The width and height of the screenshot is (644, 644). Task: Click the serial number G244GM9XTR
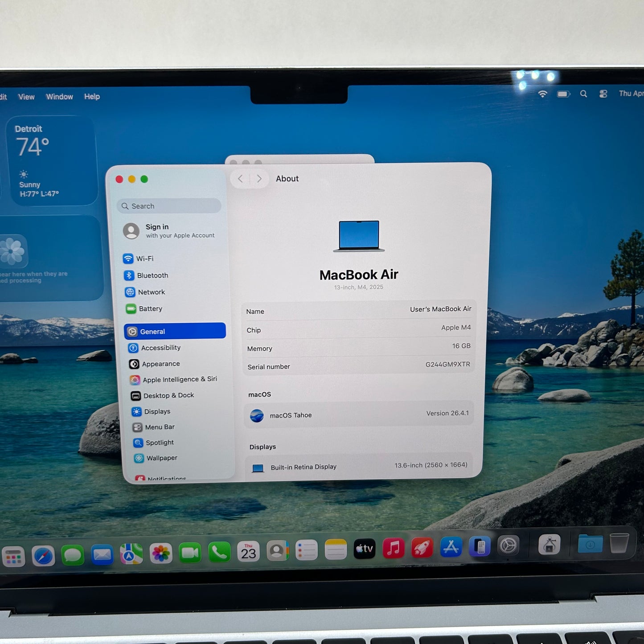pos(447,365)
